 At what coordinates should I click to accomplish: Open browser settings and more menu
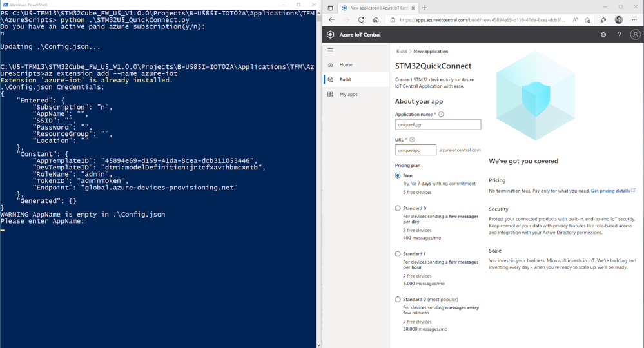point(634,20)
